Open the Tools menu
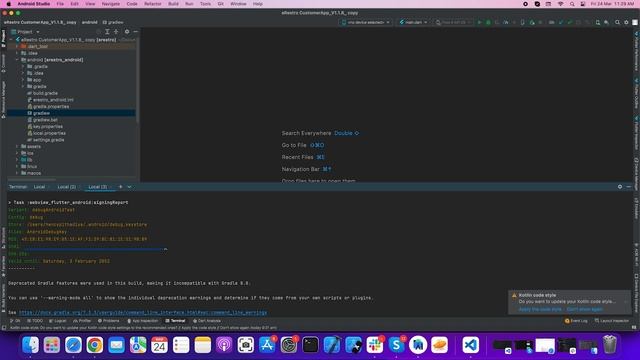 (x=205, y=4)
